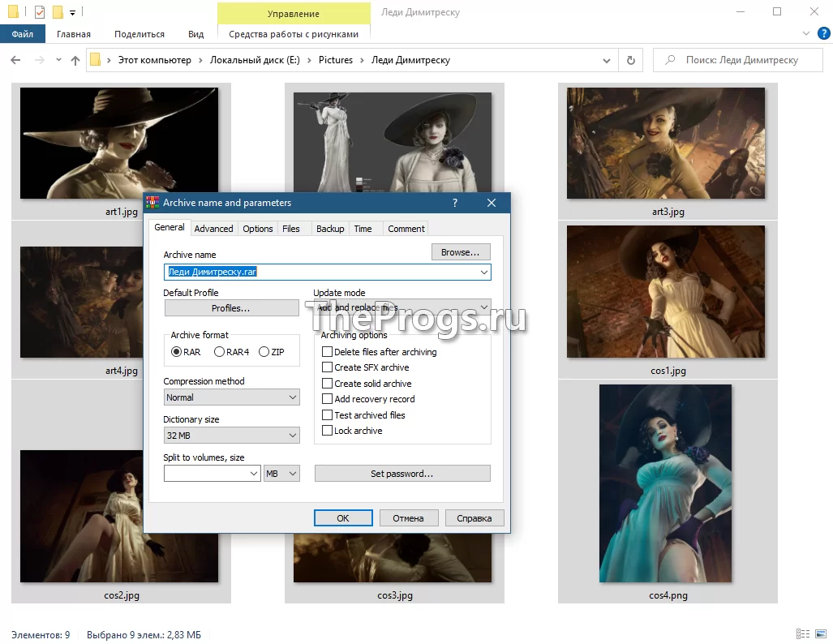
Task: Open Dictionary size 32 MB dropdown
Action: pyautogui.click(x=232, y=436)
